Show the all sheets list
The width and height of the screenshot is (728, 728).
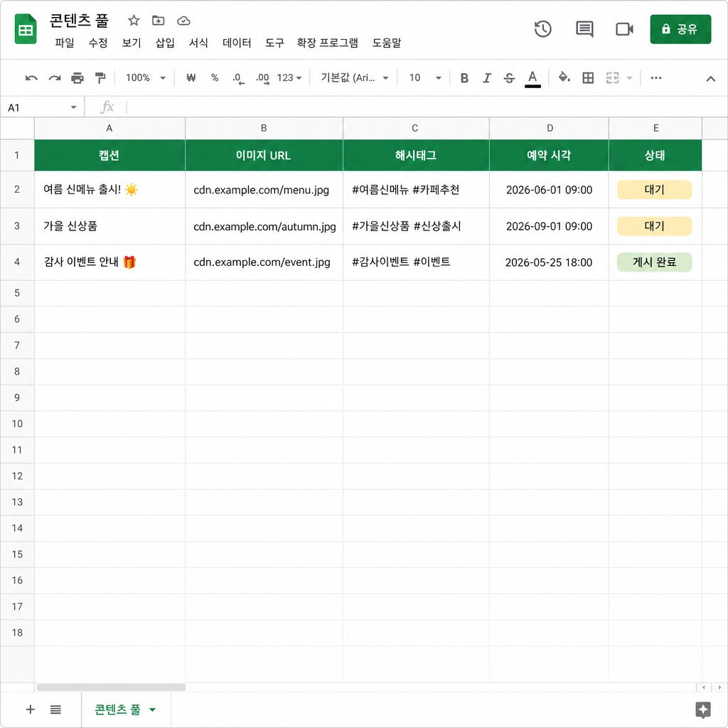55,710
